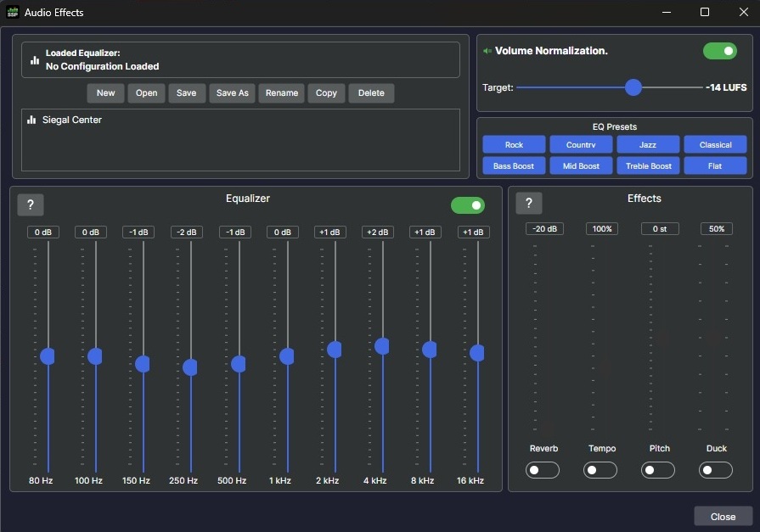The width and height of the screenshot is (760, 532).
Task: Click the 100% Tempo value box
Action: (602, 229)
